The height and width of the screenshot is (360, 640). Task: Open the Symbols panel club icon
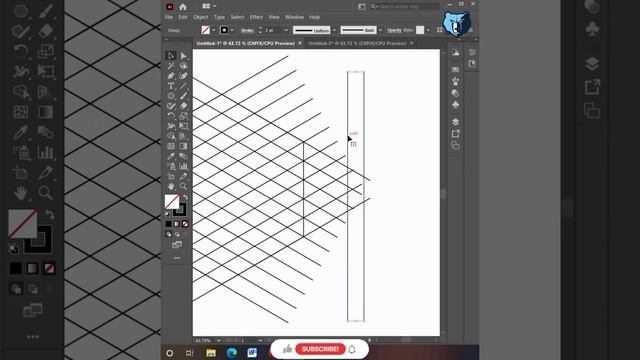click(x=456, y=105)
